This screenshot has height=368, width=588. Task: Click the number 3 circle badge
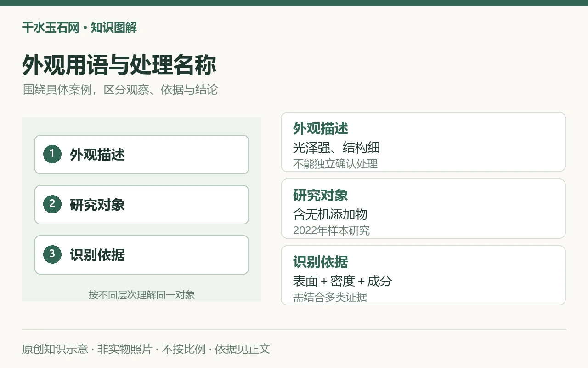(52, 254)
